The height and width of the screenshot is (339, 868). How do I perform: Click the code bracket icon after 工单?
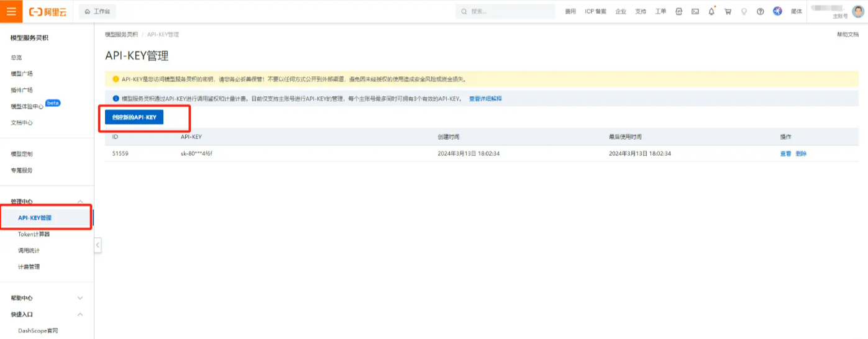[679, 11]
